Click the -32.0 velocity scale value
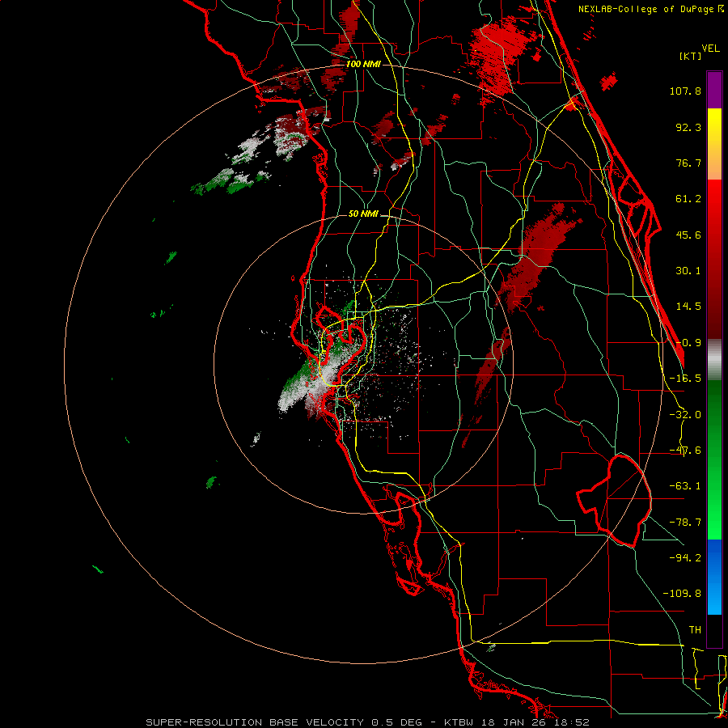This screenshot has width=728, height=728. tap(685, 415)
